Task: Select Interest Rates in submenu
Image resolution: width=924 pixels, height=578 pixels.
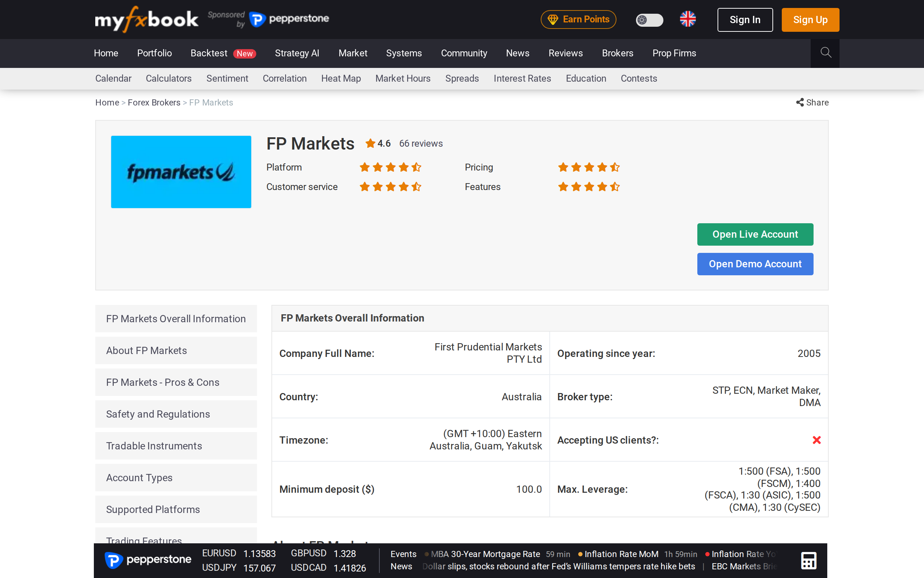Action: coord(522,78)
